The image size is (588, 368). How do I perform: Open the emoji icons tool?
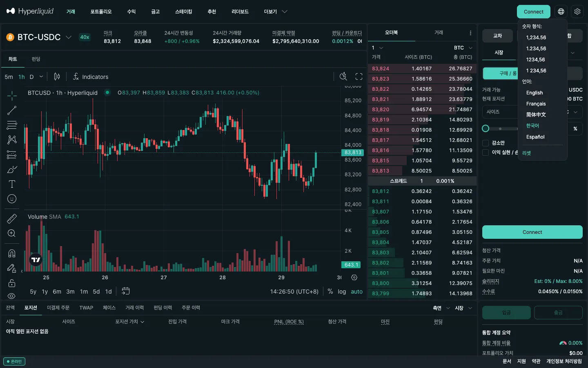[12, 199]
